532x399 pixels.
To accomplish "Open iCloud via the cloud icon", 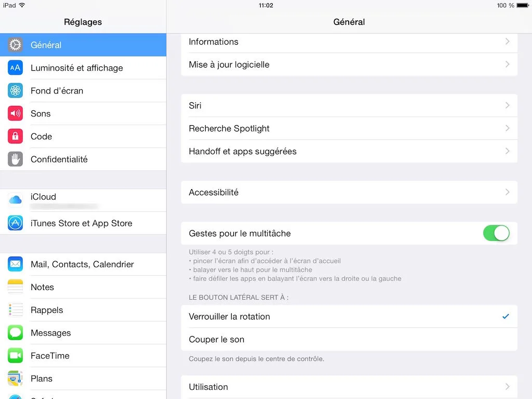I will (x=15, y=200).
